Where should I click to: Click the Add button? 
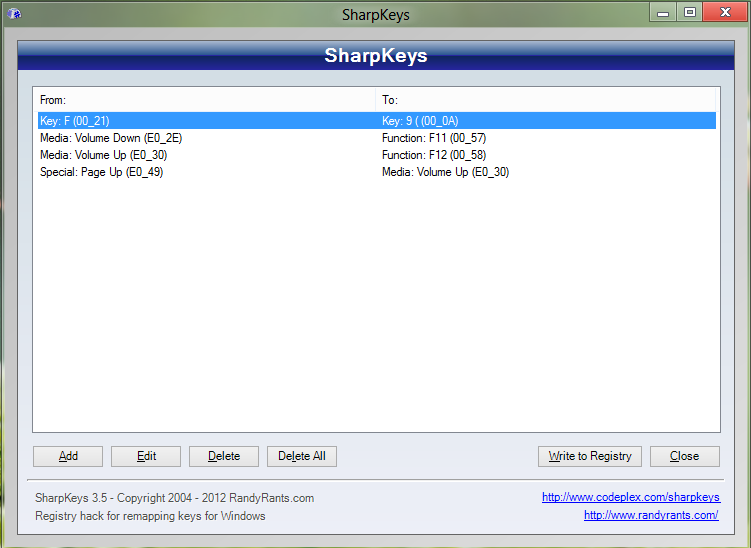(x=68, y=456)
